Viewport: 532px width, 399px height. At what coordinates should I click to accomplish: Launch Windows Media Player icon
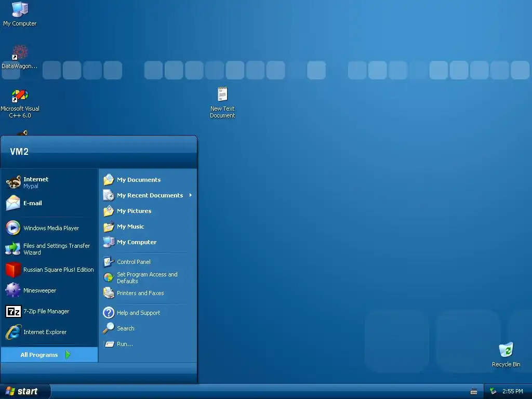click(13, 228)
